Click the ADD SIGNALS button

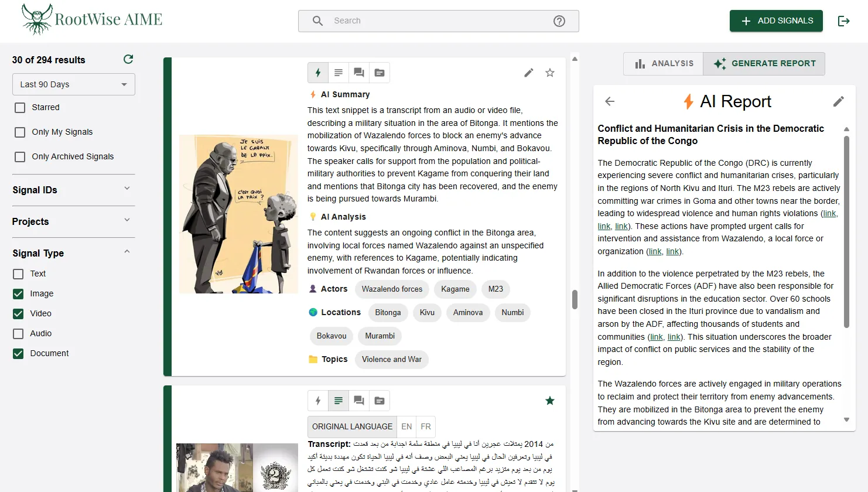coord(776,20)
